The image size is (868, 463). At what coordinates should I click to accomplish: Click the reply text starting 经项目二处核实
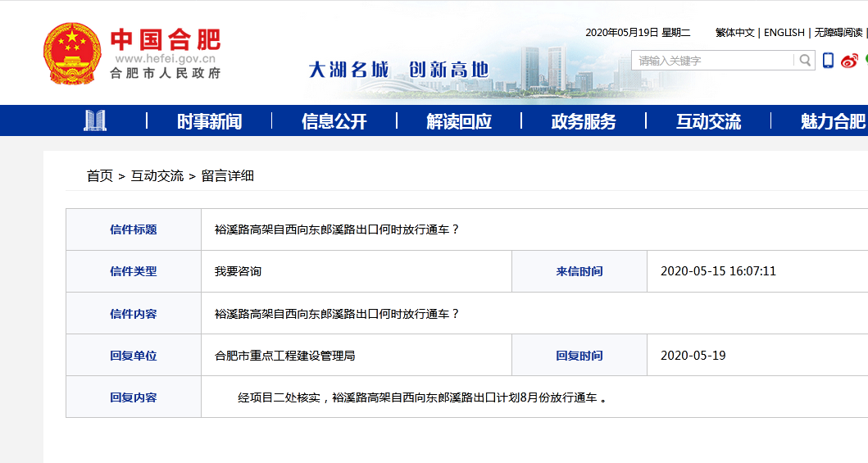click(x=422, y=397)
